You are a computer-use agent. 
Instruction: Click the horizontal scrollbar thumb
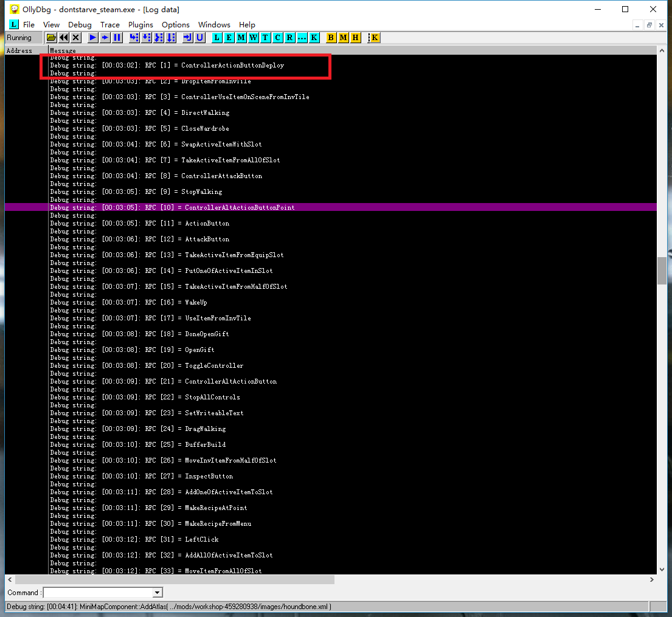pos(175,579)
